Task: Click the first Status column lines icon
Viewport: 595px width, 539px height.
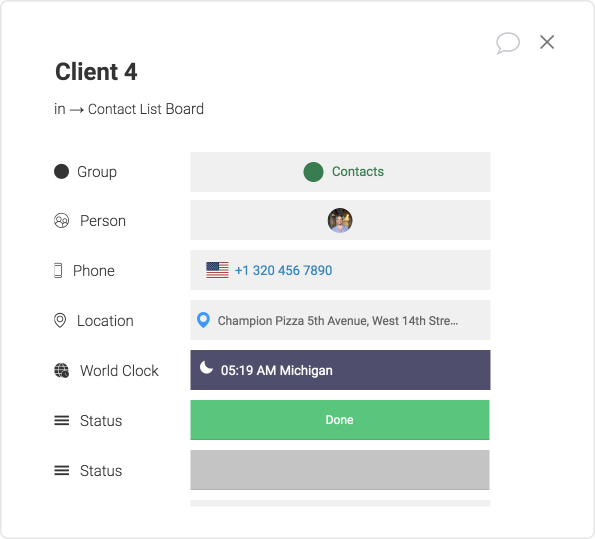Action: coord(61,421)
